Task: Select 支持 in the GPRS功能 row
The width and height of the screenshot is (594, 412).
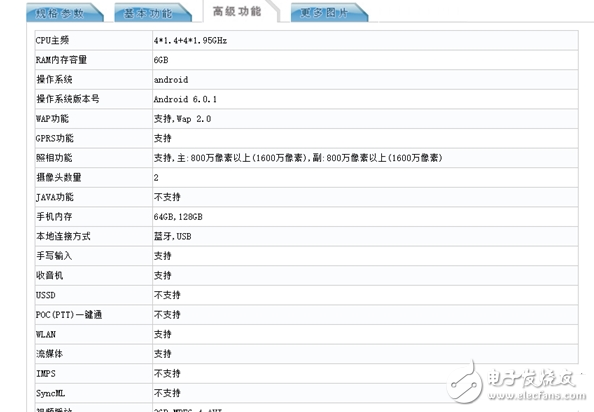Action: pyautogui.click(x=163, y=139)
